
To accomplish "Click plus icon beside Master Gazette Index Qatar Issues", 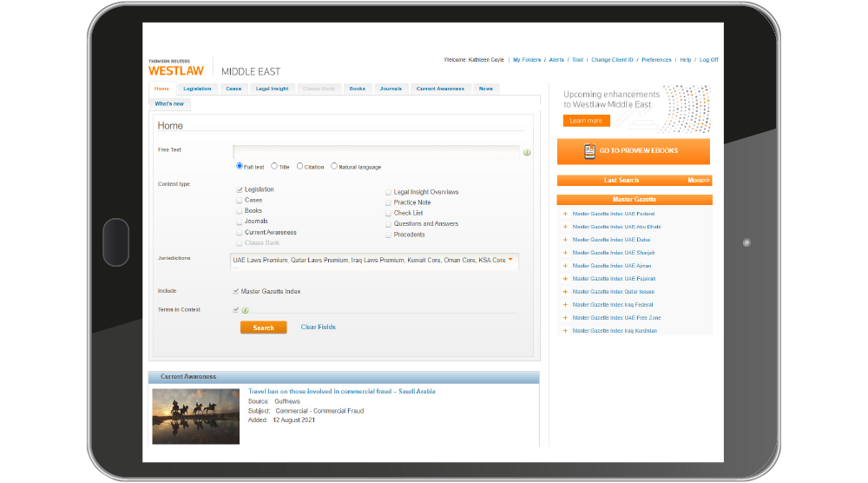I will click(x=565, y=292).
